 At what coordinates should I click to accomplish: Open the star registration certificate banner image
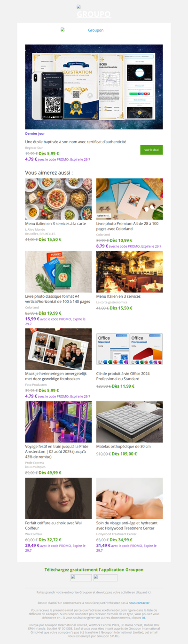click(94, 87)
